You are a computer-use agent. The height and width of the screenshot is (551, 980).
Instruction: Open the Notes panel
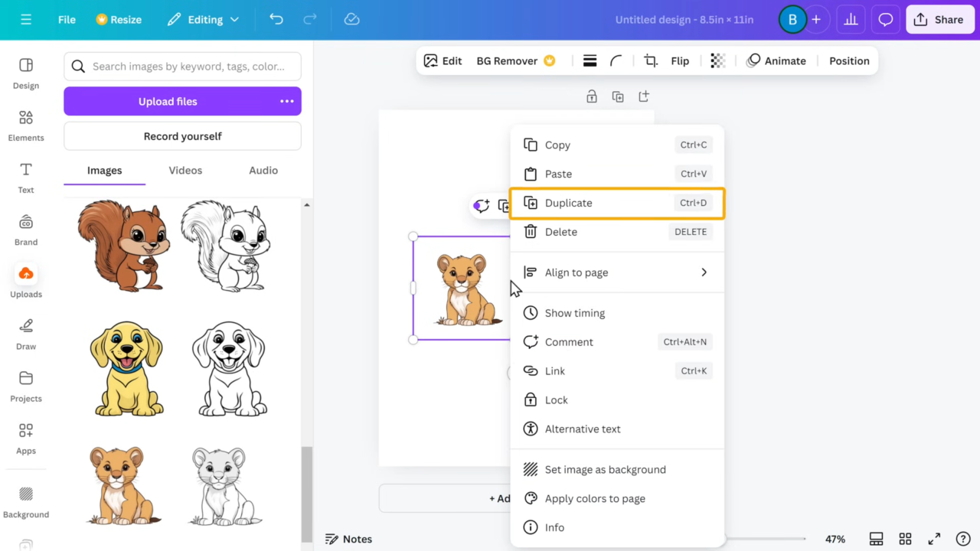348,539
